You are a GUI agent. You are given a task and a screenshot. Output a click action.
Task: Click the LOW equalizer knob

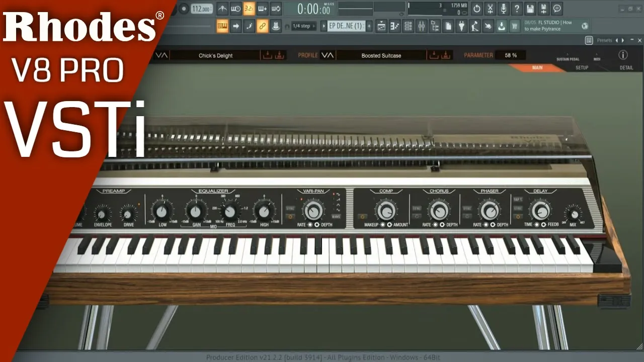[162, 211]
